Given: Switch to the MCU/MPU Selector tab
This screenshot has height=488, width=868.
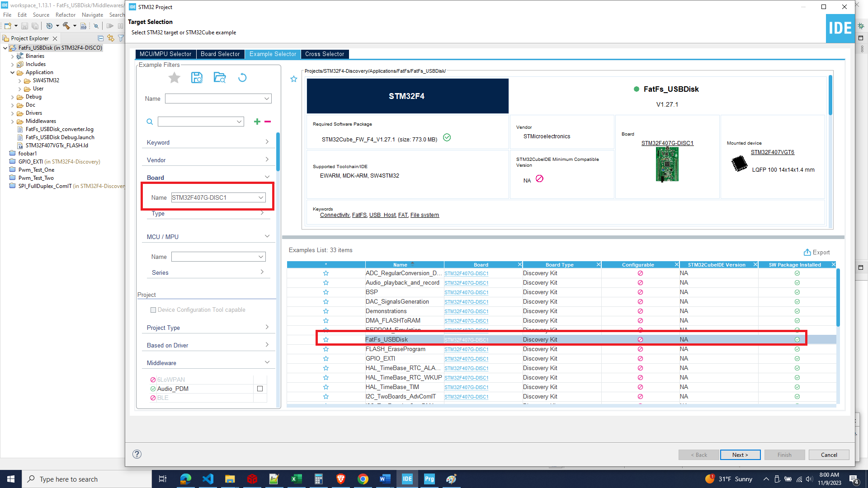Looking at the screenshot, I should 165,54.
